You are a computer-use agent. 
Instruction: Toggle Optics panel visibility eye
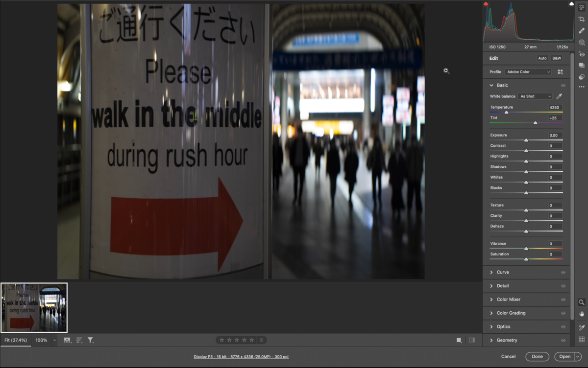click(x=563, y=327)
